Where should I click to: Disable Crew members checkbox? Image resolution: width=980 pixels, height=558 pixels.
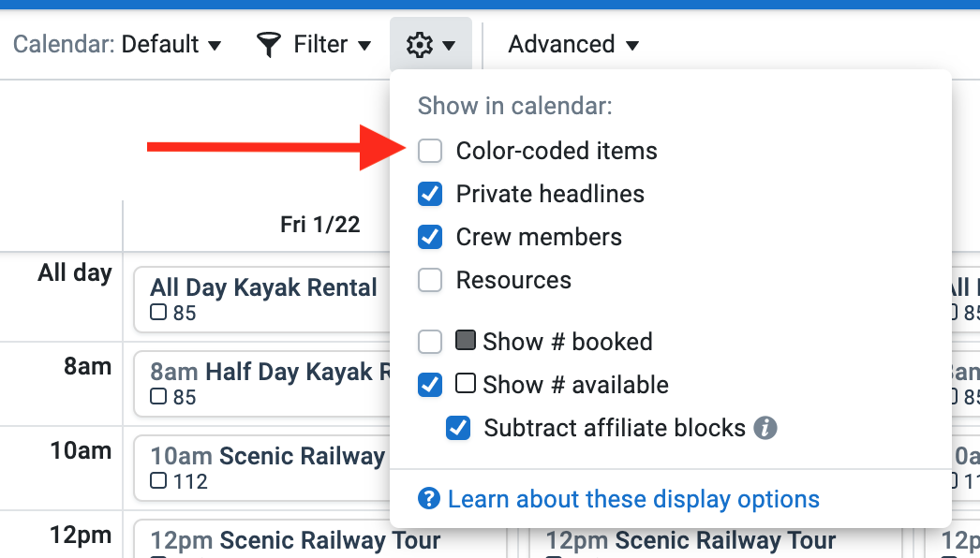point(430,237)
